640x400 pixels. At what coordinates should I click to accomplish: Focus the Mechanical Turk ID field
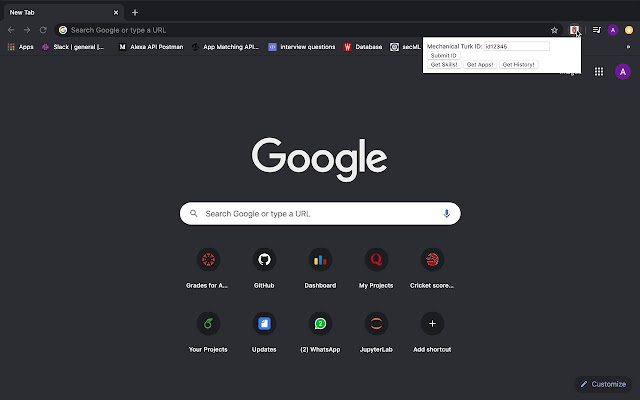pos(517,46)
